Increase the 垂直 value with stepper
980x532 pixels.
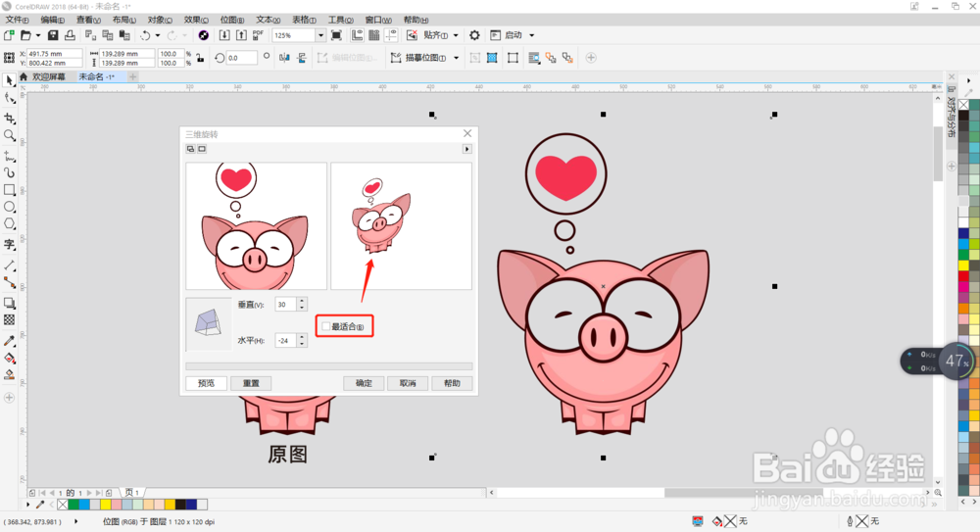[302, 302]
